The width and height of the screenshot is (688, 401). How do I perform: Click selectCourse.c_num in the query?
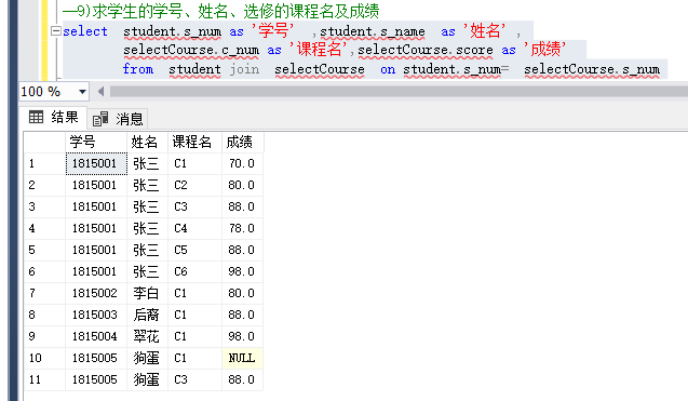(x=191, y=50)
